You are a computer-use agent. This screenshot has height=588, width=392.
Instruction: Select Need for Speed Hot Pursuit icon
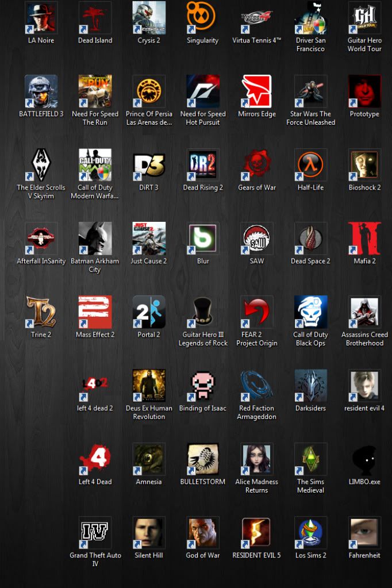202,91
